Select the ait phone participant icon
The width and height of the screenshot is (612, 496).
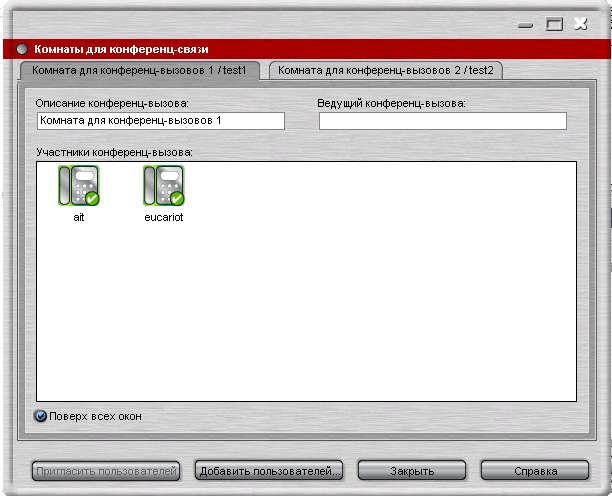[x=79, y=185]
